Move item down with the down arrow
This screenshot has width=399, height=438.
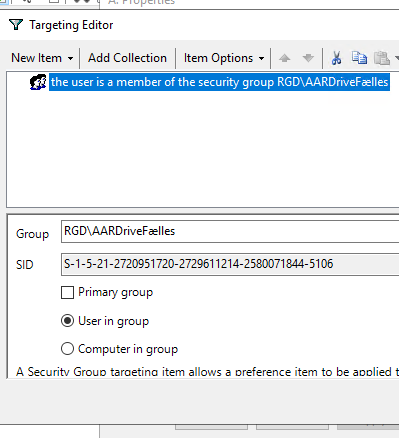pos(308,58)
